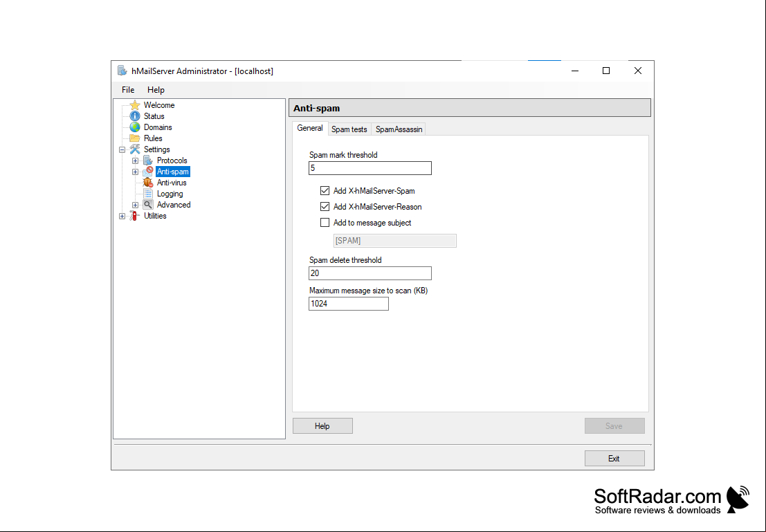Select Welcome in the tree
Screen dimensions: 766x532
click(159, 105)
